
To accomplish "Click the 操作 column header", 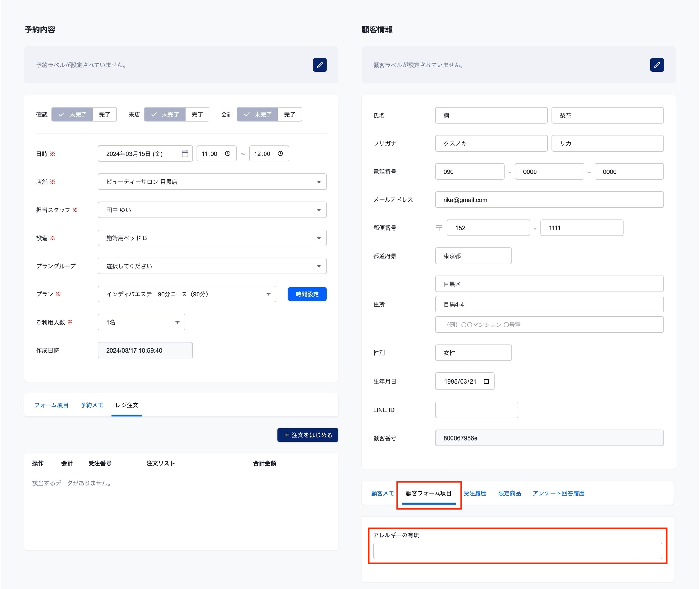I will pyautogui.click(x=38, y=463).
